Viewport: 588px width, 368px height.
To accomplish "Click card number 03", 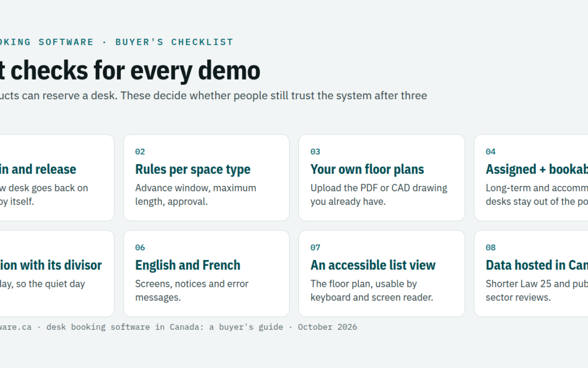I will click(315, 152).
